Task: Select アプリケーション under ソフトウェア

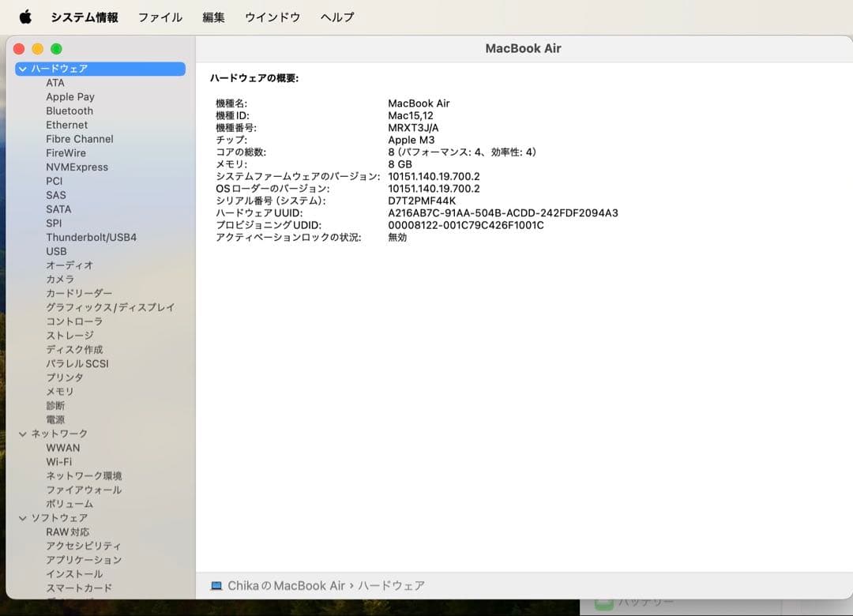Action: [x=83, y=560]
